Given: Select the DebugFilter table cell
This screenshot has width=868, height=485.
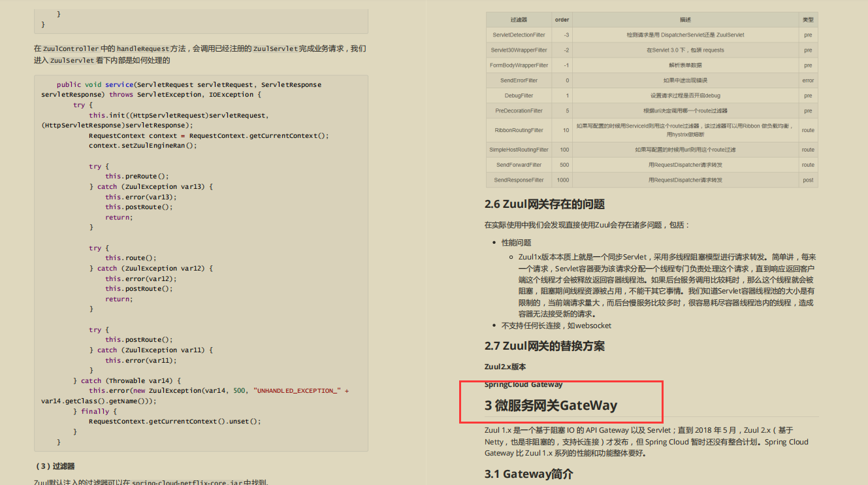Looking at the screenshot, I should pos(519,95).
